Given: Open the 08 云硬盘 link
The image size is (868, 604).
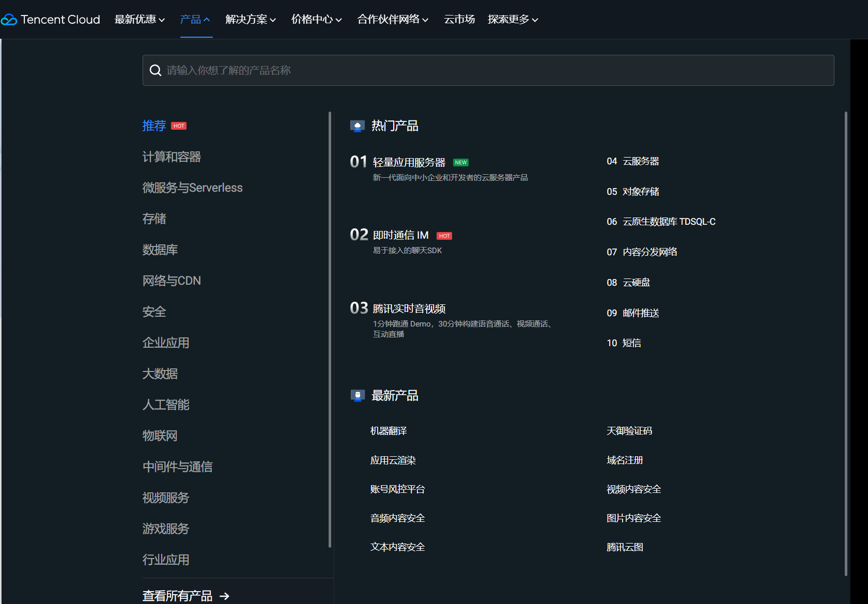Looking at the screenshot, I should click(628, 283).
